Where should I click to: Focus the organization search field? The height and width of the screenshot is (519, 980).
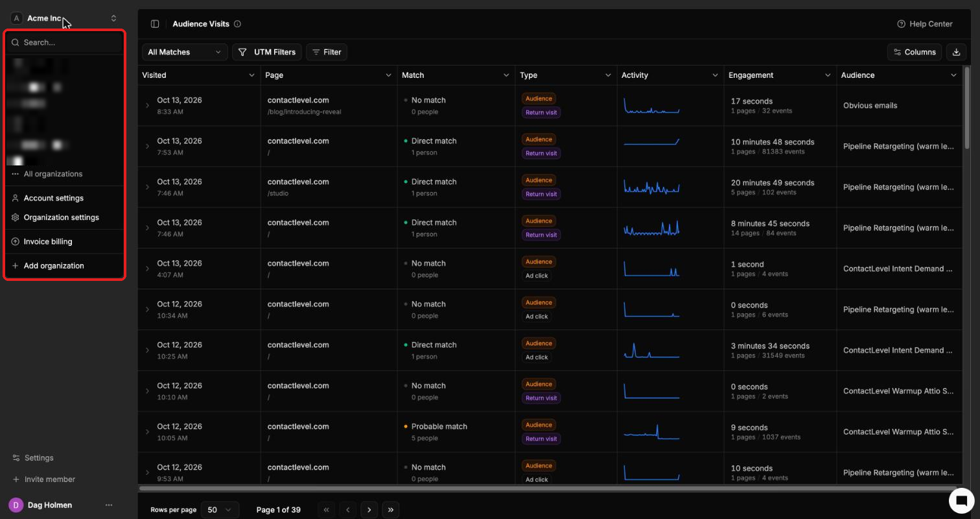point(64,42)
